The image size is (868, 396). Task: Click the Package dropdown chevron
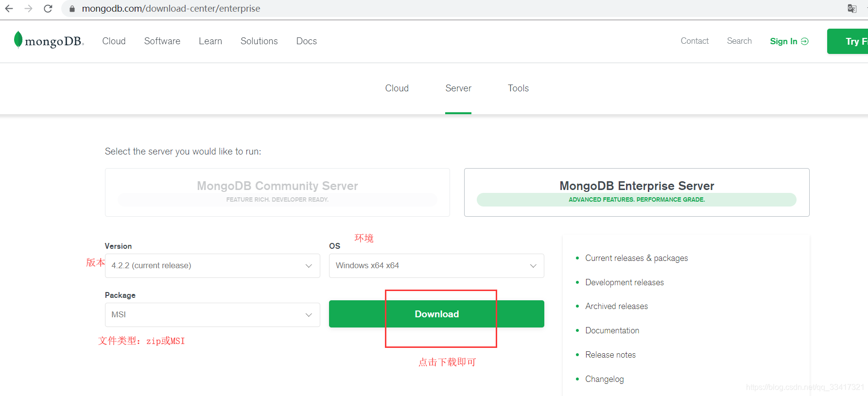(x=309, y=315)
